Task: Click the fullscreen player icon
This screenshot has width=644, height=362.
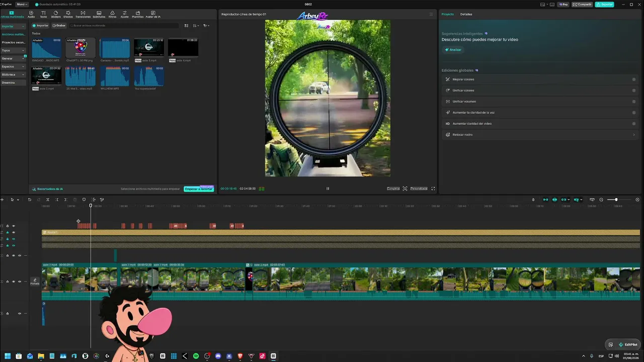Action: point(433,189)
